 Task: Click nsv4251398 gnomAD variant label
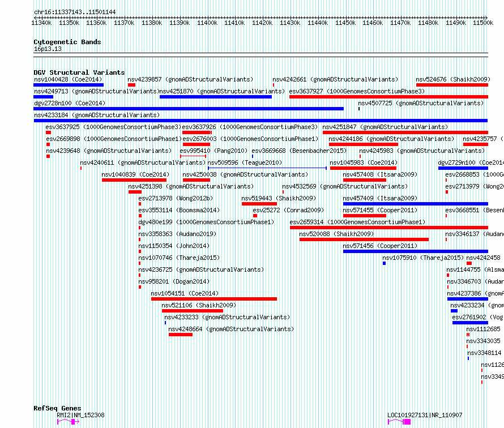tap(191, 186)
